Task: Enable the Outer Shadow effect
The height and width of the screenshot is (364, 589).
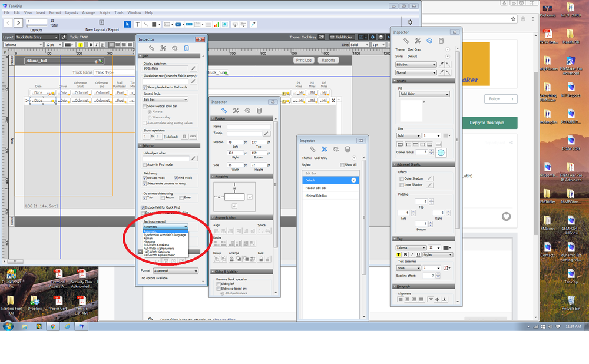Action: click(402, 179)
